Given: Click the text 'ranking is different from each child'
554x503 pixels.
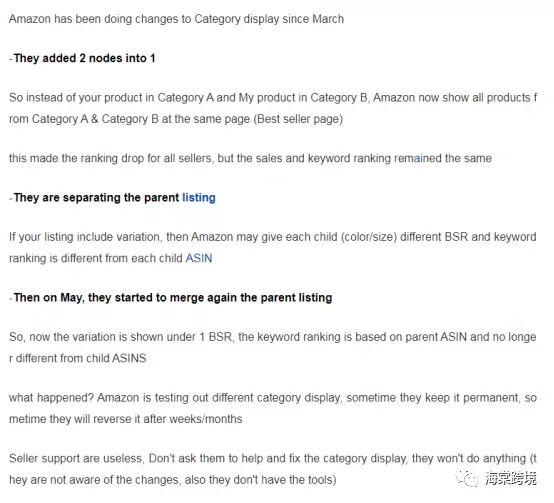Looking at the screenshot, I should click(x=95, y=258).
